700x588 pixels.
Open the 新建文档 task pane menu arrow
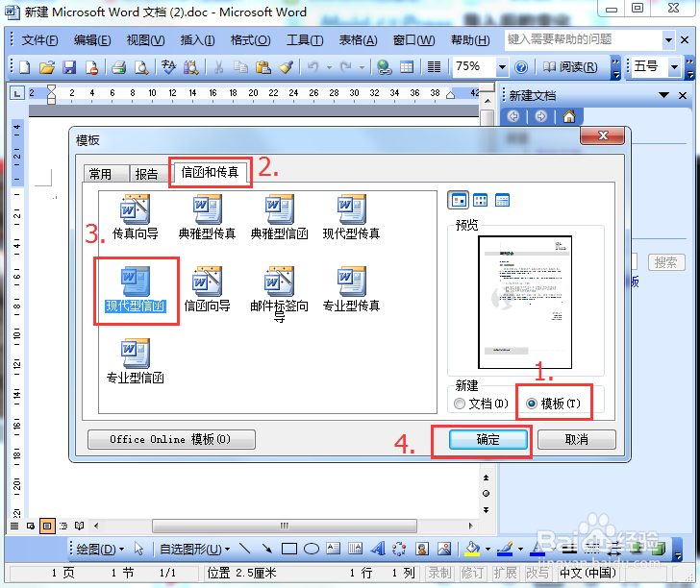(x=663, y=95)
